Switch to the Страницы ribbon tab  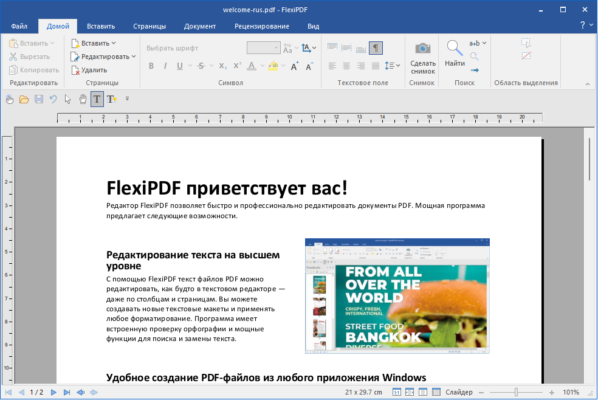[150, 26]
